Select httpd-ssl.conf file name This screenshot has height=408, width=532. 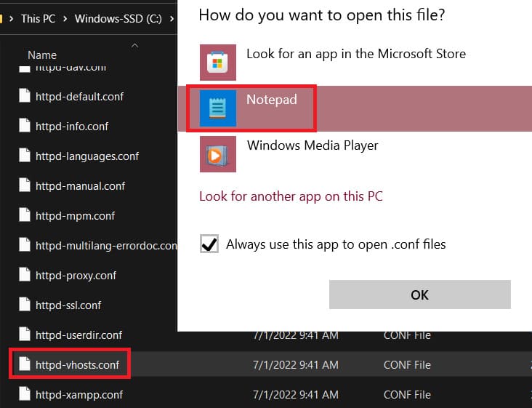tap(68, 305)
